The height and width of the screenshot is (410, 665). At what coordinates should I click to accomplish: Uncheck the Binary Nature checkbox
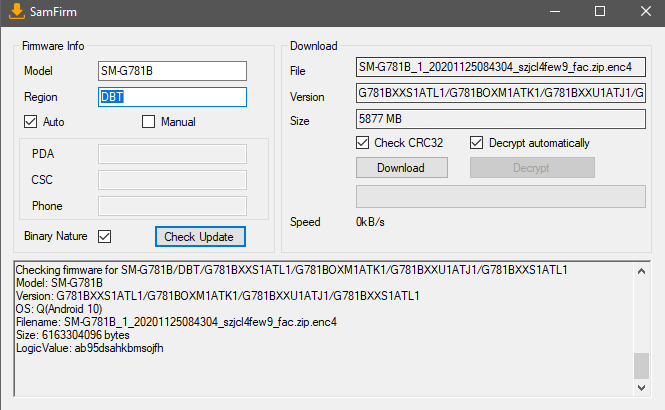[104, 236]
